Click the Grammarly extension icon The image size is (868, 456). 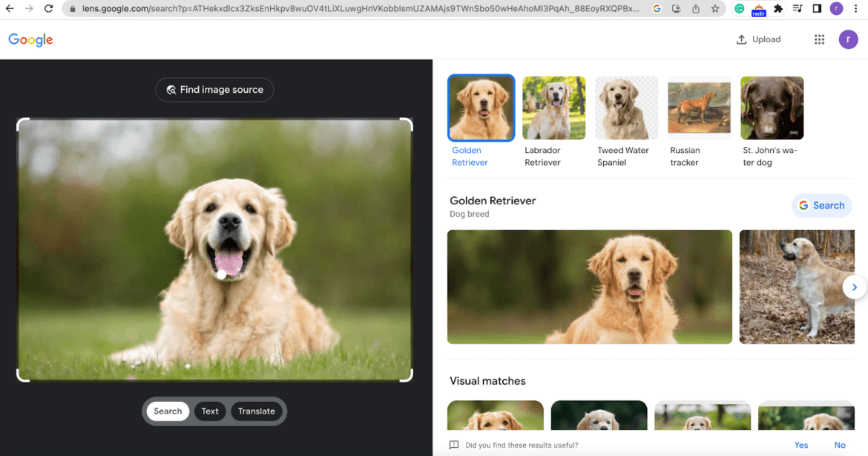pos(739,8)
